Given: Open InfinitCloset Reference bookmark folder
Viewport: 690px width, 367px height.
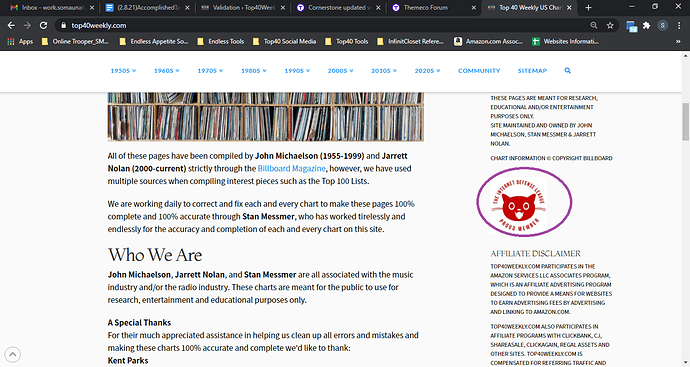Looking at the screenshot, I should [410, 41].
